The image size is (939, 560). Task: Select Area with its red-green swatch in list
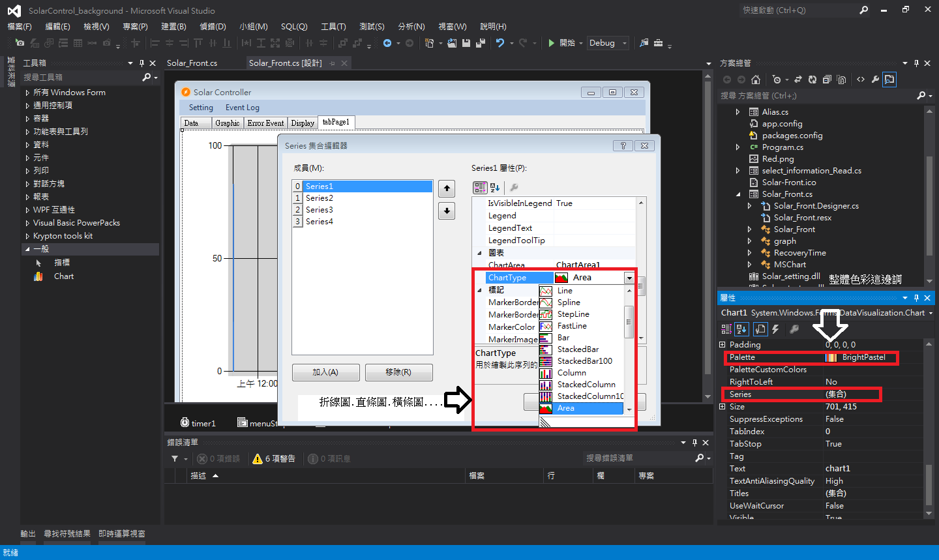[581, 408]
